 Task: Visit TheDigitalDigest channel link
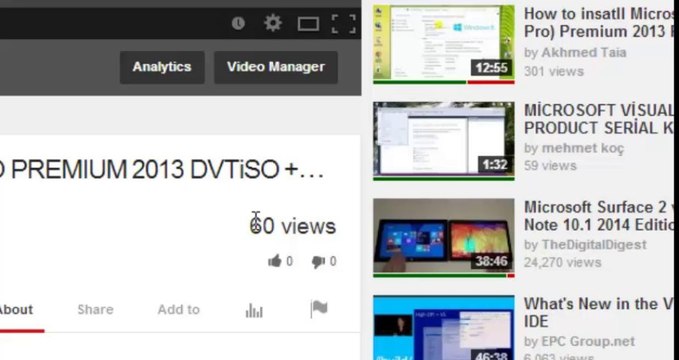click(x=594, y=245)
